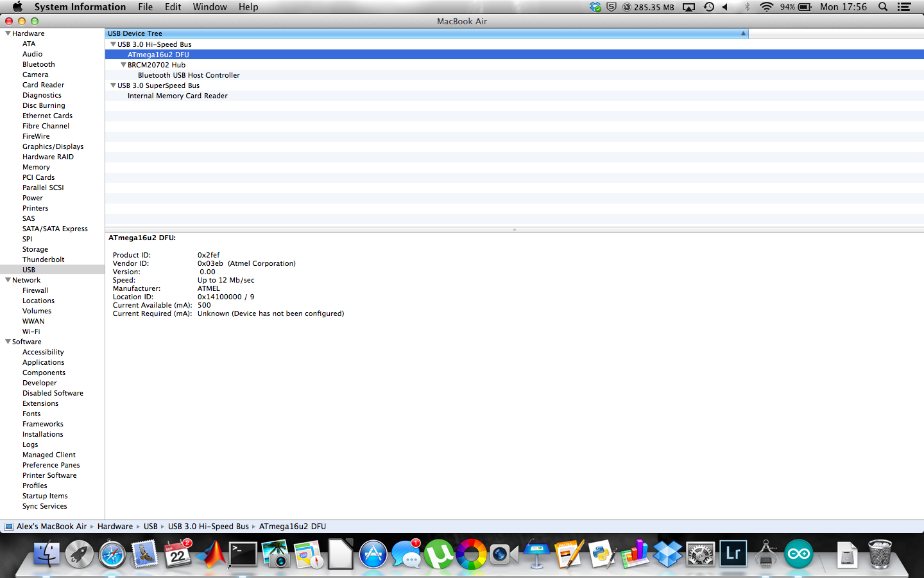Open Spotlight search magnifier
The width and height of the screenshot is (924, 578).
[883, 7]
